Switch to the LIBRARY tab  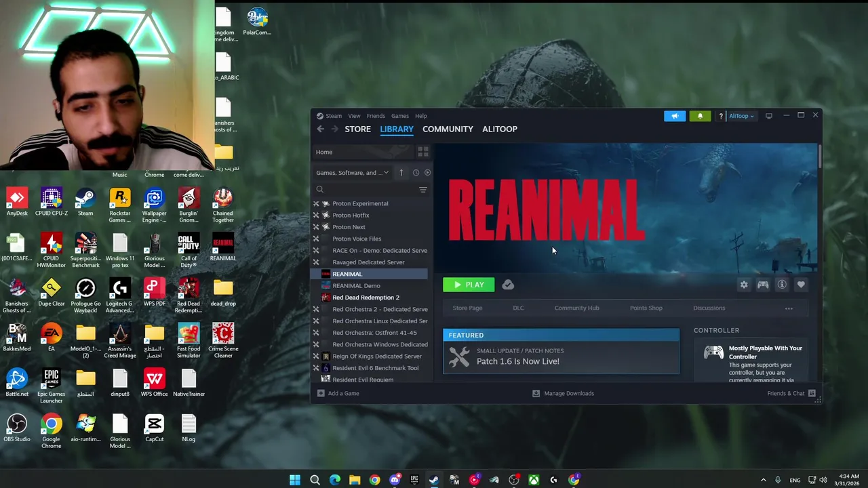point(397,129)
